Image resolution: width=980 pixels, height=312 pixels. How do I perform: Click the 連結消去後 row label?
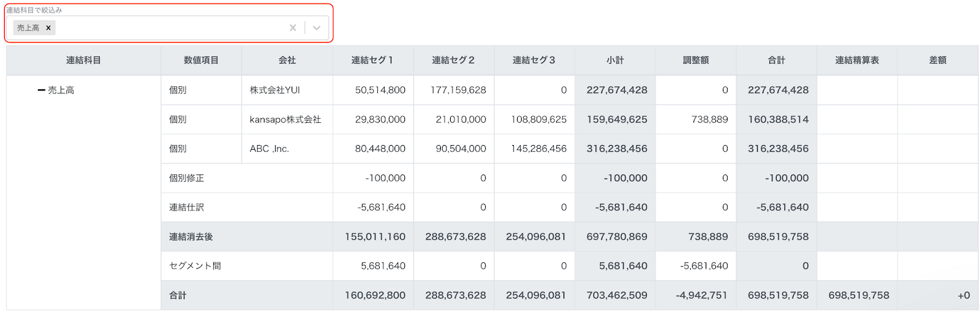[x=191, y=237]
